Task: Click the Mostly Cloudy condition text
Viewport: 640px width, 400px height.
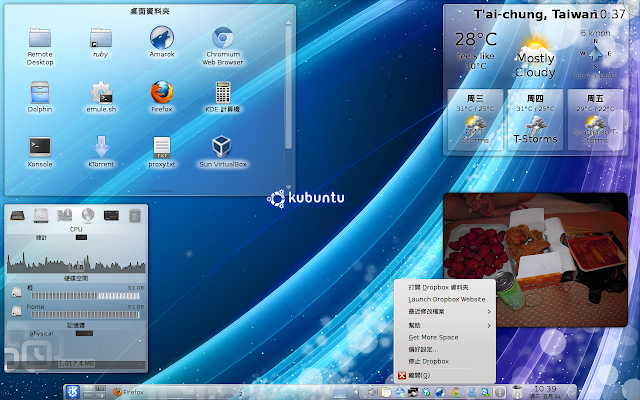Action: pos(535,65)
